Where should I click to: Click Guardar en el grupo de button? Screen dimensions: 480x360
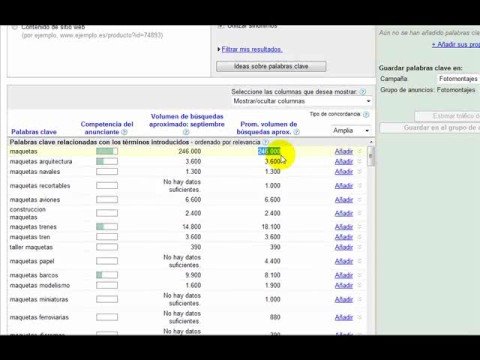(430, 128)
